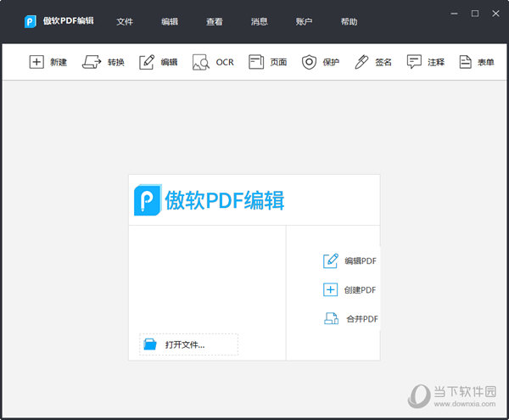The width and height of the screenshot is (509, 420).
Task: Click the 编辑PDF link text
Action: 361,261
